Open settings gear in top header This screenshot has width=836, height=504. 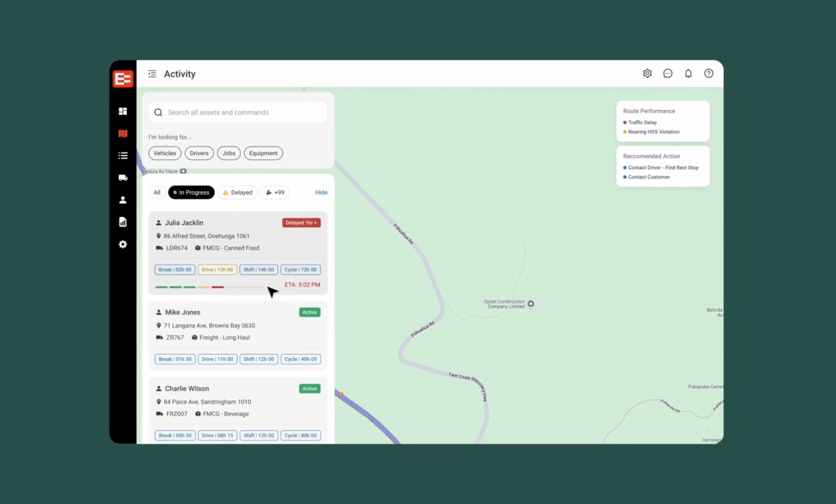point(648,74)
